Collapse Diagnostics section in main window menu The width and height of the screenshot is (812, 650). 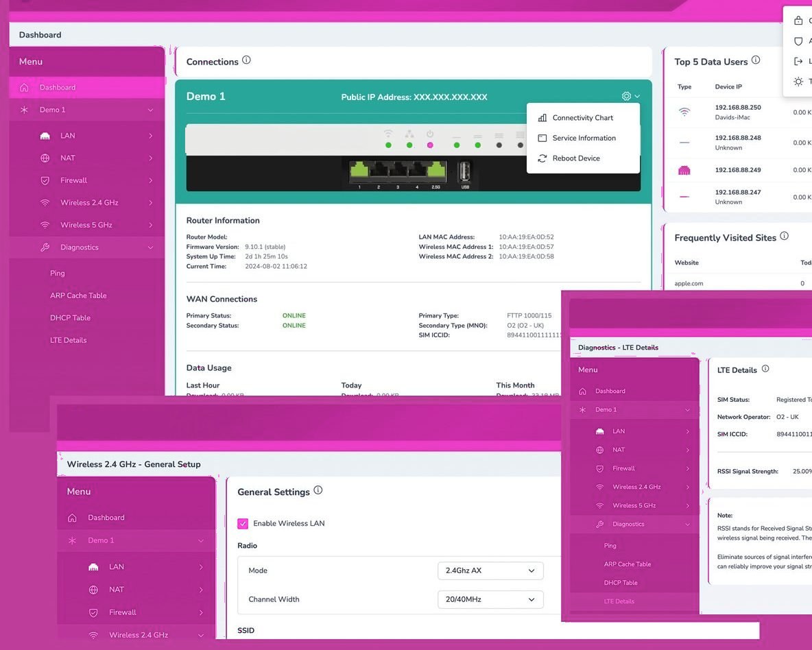point(87,247)
